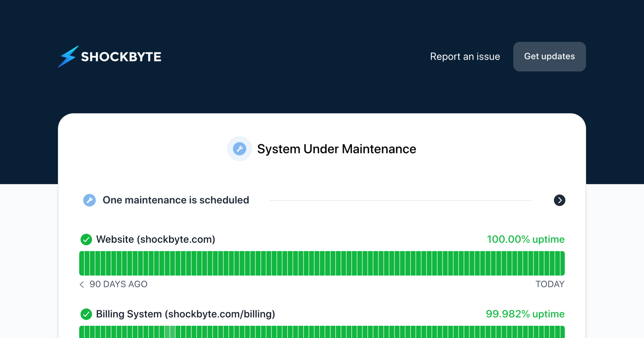Click the 100.00% uptime text
Image resolution: width=644 pixels, height=338 pixels.
(x=525, y=239)
